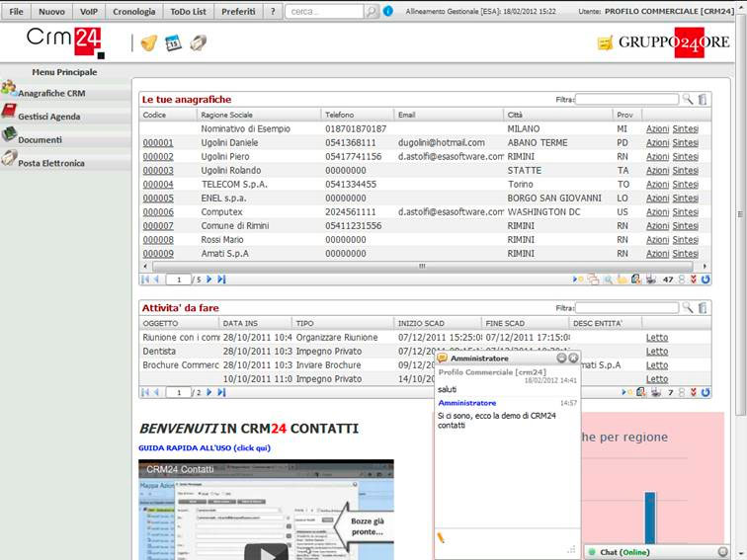The height and width of the screenshot is (560, 747).
Task: Play the CRM24 Contatti video thumbnail
Action: [x=266, y=553]
